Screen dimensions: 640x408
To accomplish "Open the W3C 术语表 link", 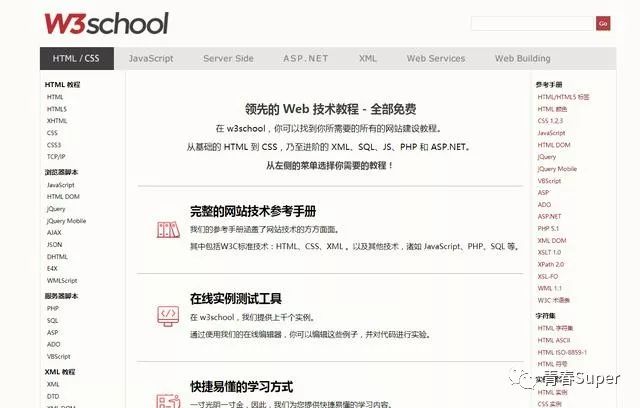I will pos(553,300).
